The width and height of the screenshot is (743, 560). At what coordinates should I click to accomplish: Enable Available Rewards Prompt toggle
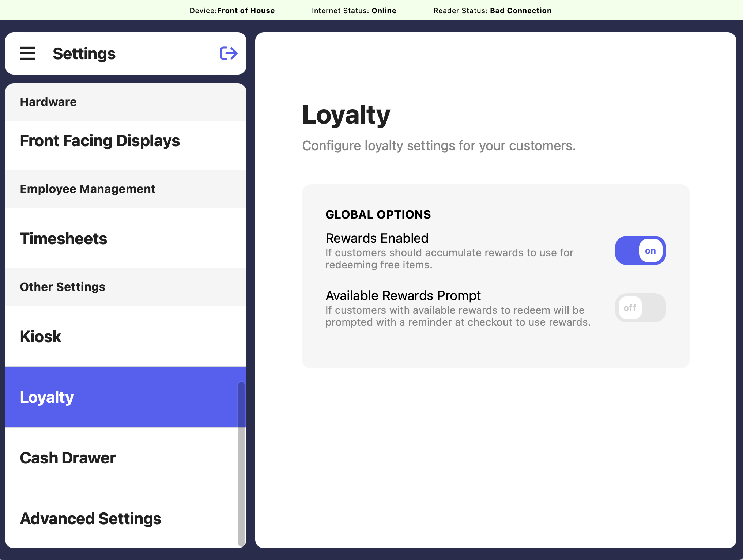pos(640,308)
